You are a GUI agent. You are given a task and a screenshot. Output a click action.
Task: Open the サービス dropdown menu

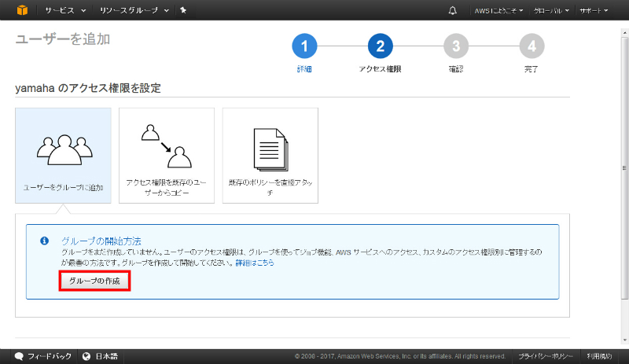65,10
